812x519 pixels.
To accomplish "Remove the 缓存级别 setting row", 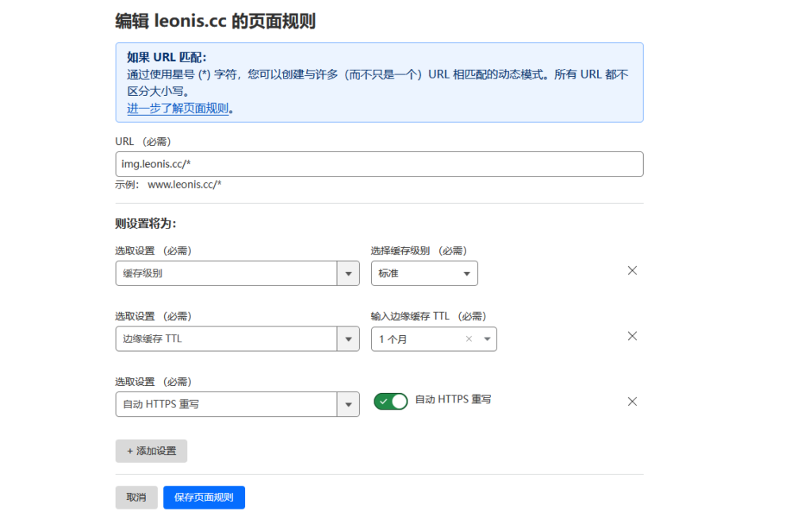I will point(632,271).
